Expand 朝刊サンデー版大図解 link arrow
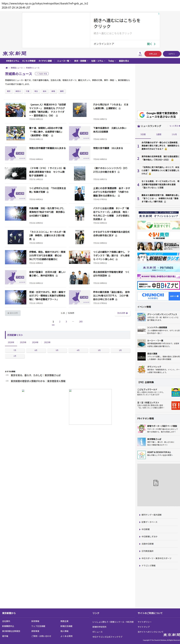The image size is (180, 644). (140, 515)
